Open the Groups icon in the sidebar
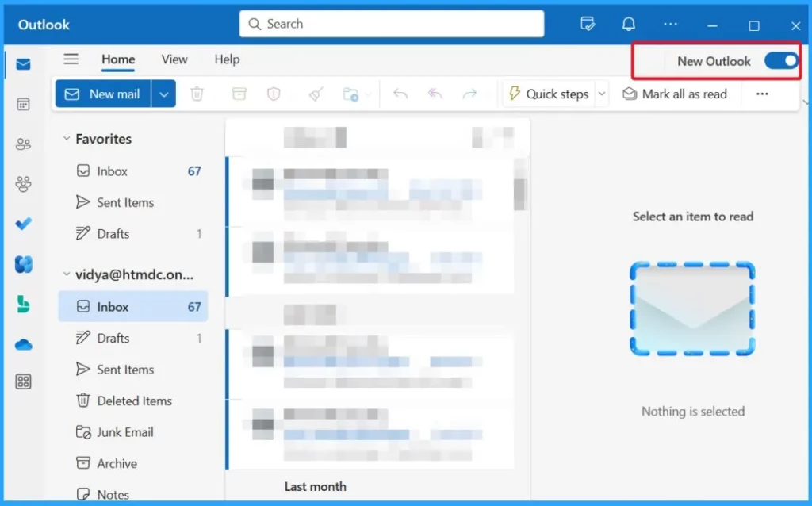 [x=23, y=184]
